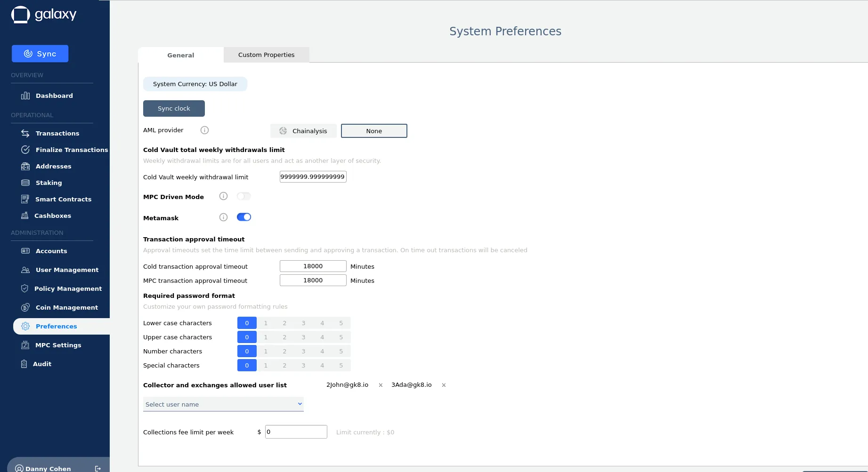Open Dashboard from the sidebar
The image size is (868, 472).
[47, 96]
